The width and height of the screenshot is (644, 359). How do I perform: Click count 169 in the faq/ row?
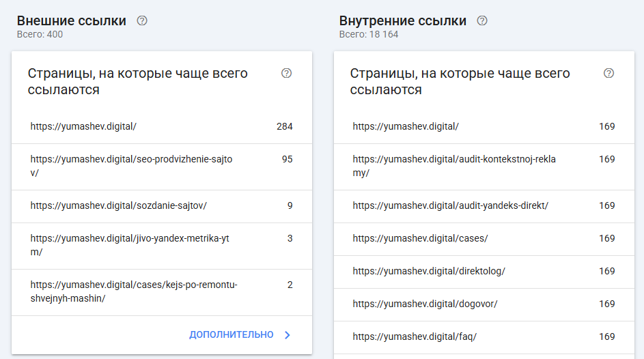tap(607, 337)
